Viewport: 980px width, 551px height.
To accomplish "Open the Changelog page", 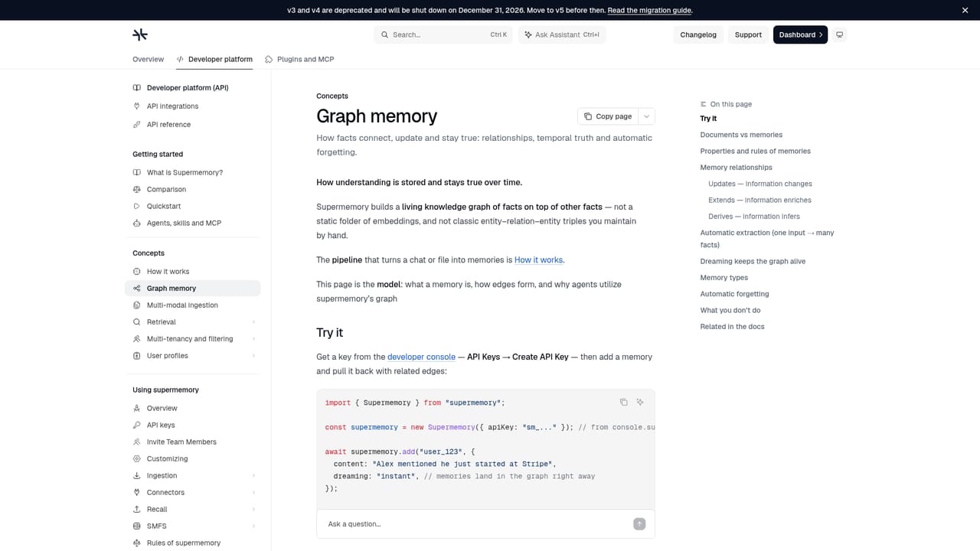I will (x=698, y=34).
